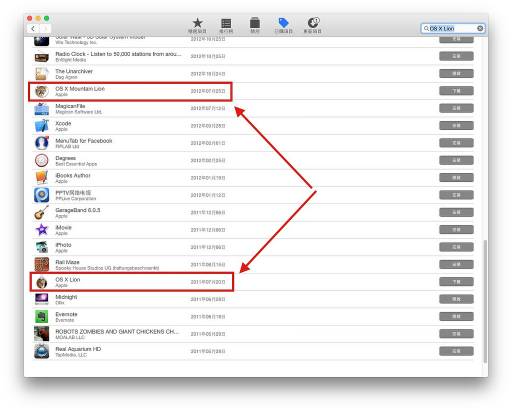Click the OS X Mountain Lion app icon
Screen dimensions: 512x411
pyautogui.click(x=42, y=91)
